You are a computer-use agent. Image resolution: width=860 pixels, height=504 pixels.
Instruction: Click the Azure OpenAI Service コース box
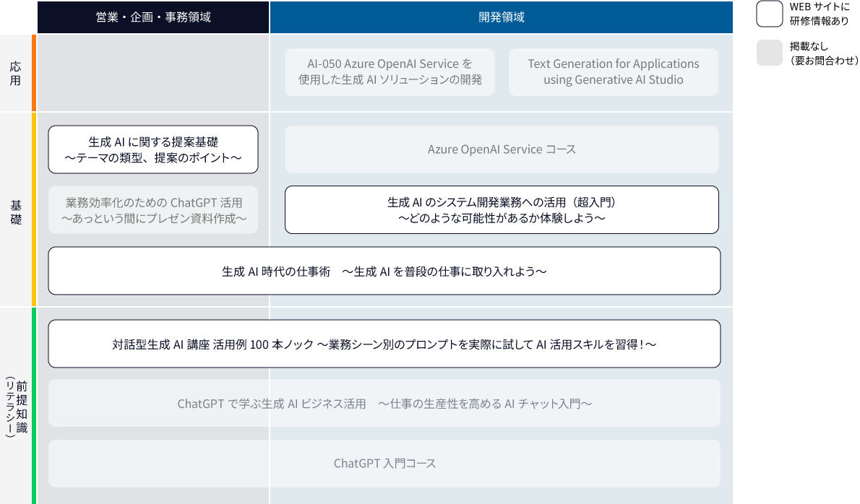(x=502, y=149)
